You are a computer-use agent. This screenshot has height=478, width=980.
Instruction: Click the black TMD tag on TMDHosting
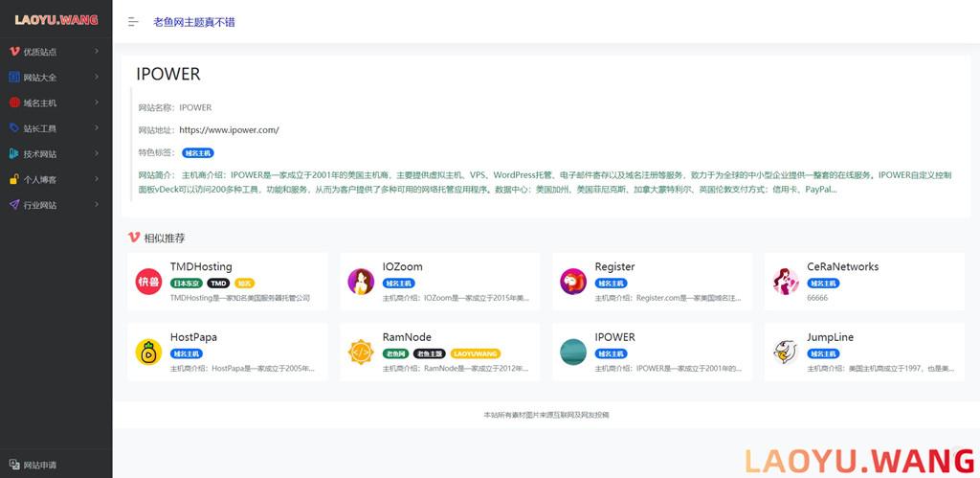pos(219,284)
